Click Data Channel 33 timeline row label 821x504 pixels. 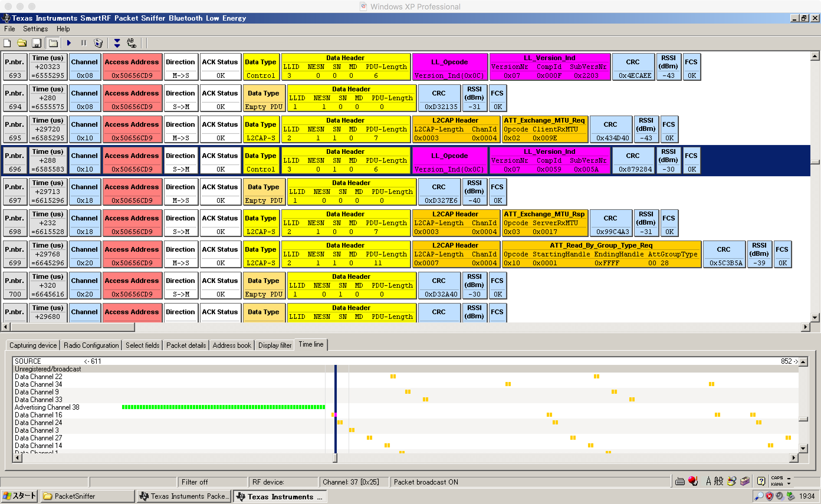38,399
